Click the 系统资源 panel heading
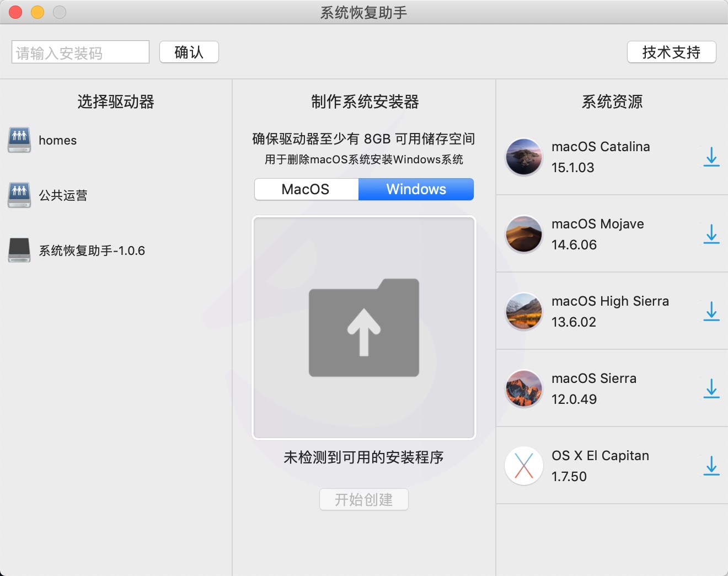Image resolution: width=728 pixels, height=576 pixels. pyautogui.click(x=612, y=102)
